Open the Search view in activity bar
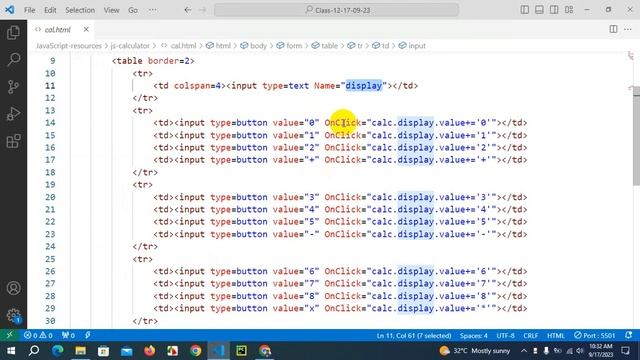The height and width of the screenshot is (360, 640). tap(13, 60)
